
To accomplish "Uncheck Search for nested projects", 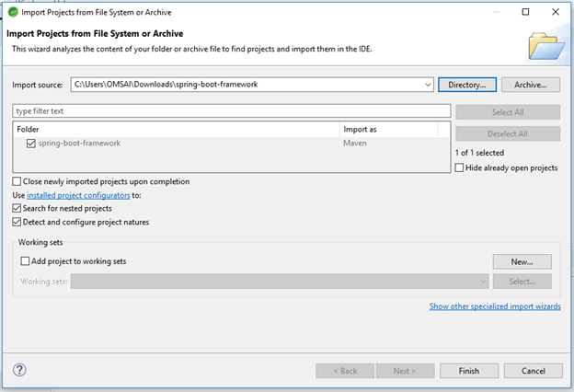I will [x=17, y=209].
